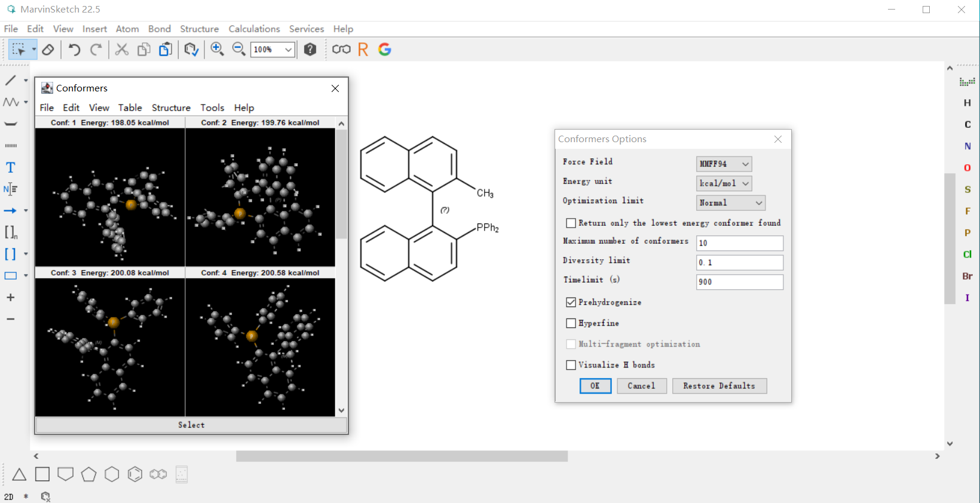Open the Tools menu in Conformers window
The height and width of the screenshot is (503, 980).
[x=212, y=108]
